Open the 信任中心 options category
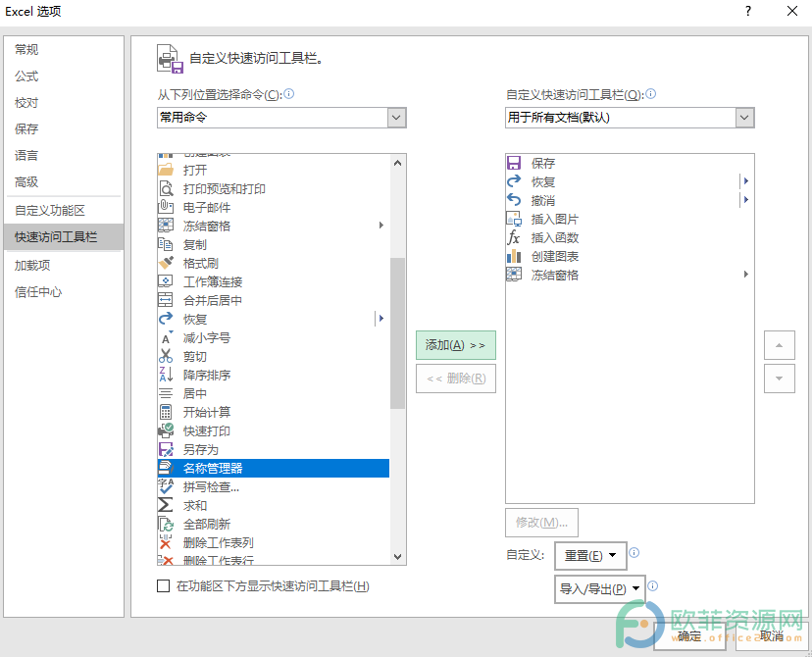The height and width of the screenshot is (657, 812). (38, 292)
